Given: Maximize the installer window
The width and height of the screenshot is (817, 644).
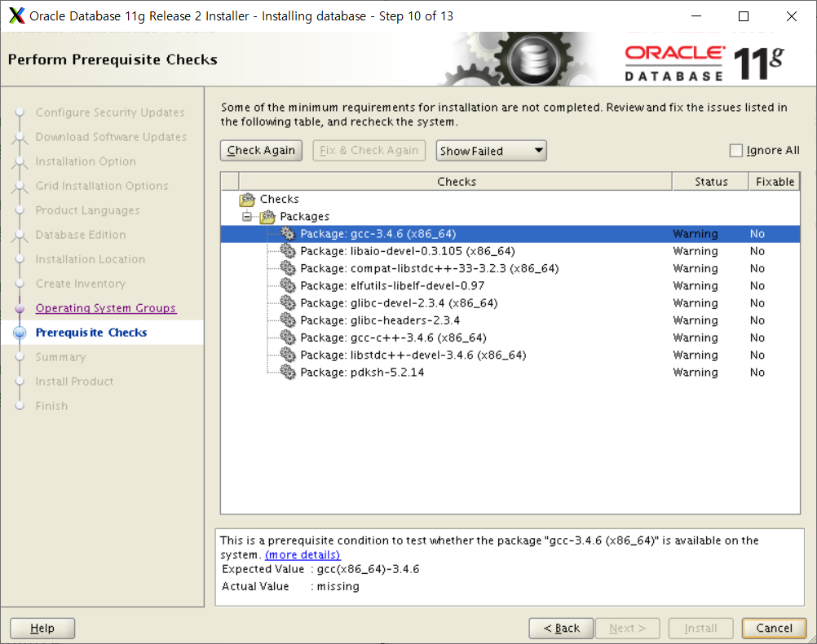Looking at the screenshot, I should 744,16.
